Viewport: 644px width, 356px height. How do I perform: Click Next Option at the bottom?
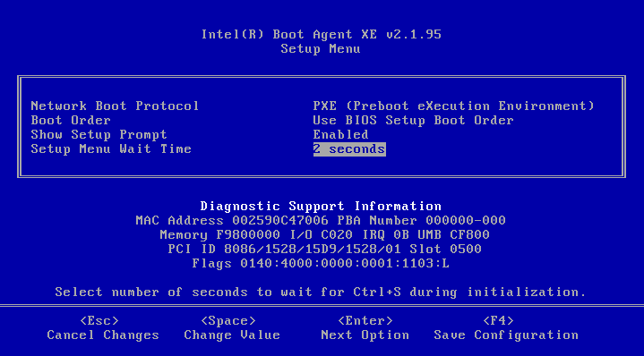(x=365, y=335)
